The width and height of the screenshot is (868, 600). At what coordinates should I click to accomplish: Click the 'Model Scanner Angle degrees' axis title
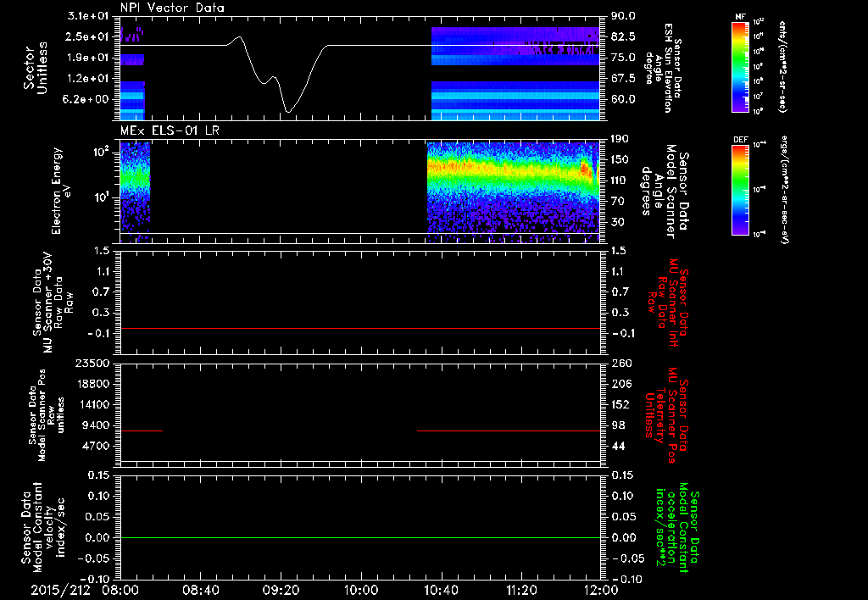point(665,192)
